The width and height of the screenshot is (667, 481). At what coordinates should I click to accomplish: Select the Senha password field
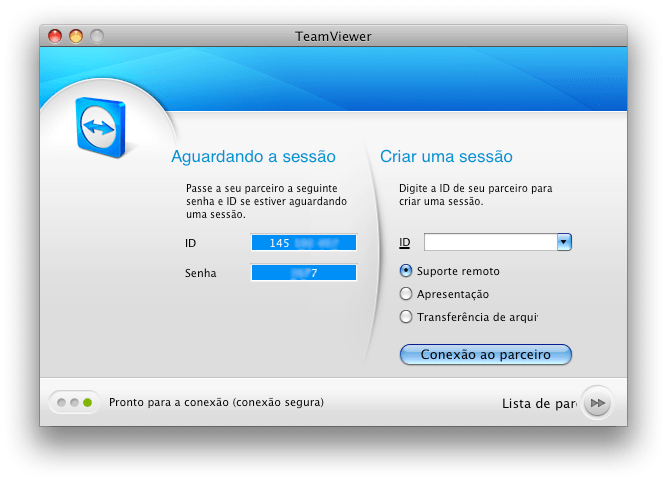[x=304, y=273]
